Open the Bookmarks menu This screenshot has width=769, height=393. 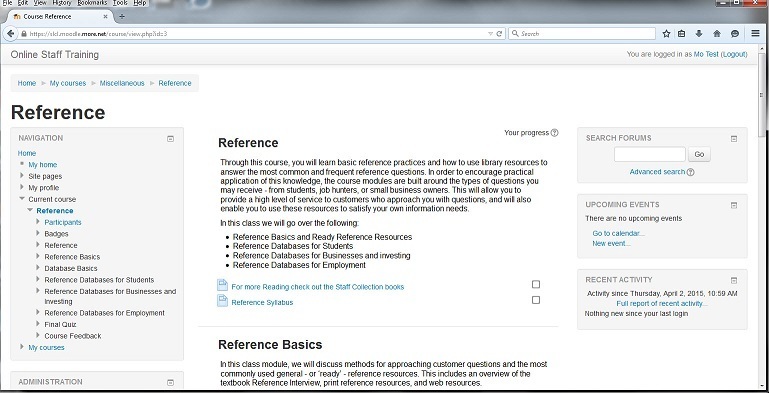point(92,3)
